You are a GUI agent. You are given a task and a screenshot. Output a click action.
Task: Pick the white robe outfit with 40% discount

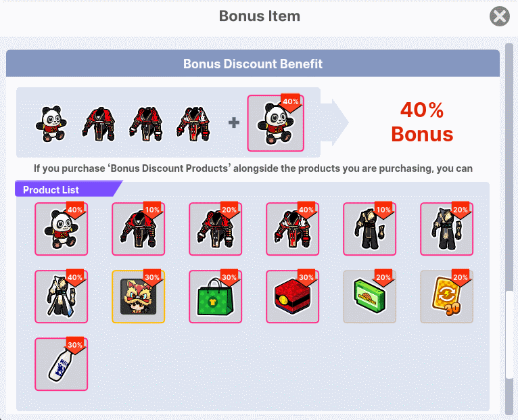tap(61, 296)
